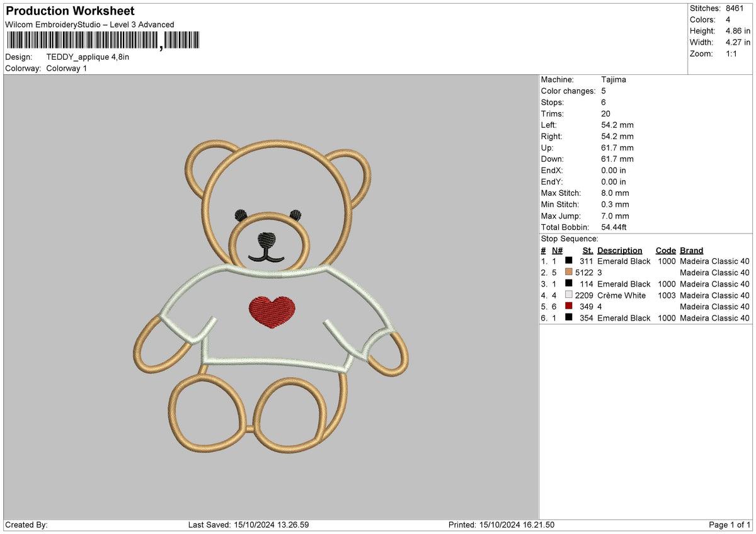Click the Tajima machine name
The image size is (756, 534).
614,79
